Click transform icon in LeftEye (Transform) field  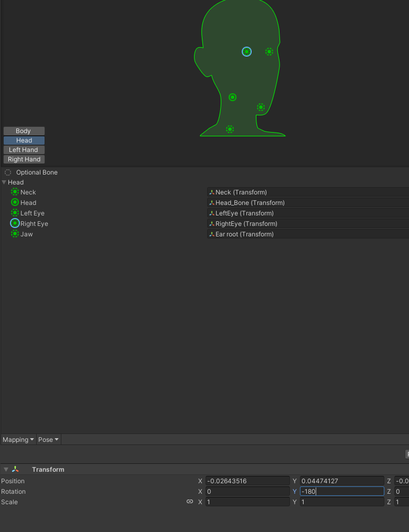tap(212, 213)
